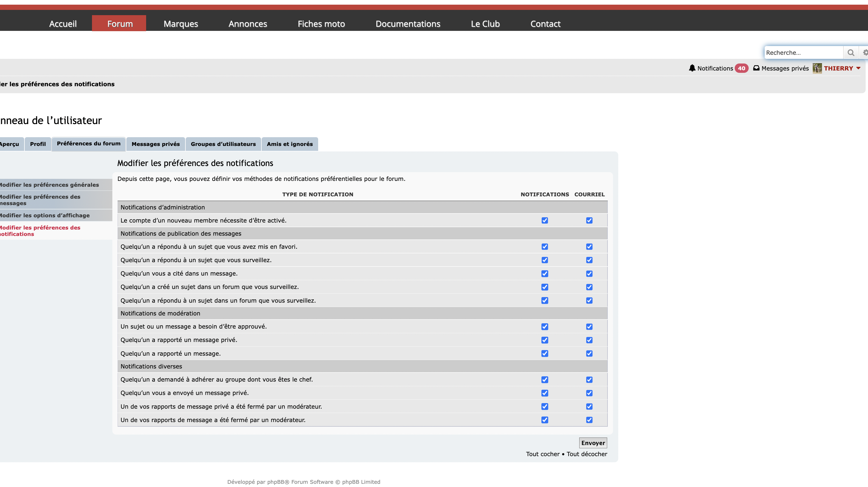Toggle Courriel for quoted in a message
868x487 pixels.
tap(589, 274)
